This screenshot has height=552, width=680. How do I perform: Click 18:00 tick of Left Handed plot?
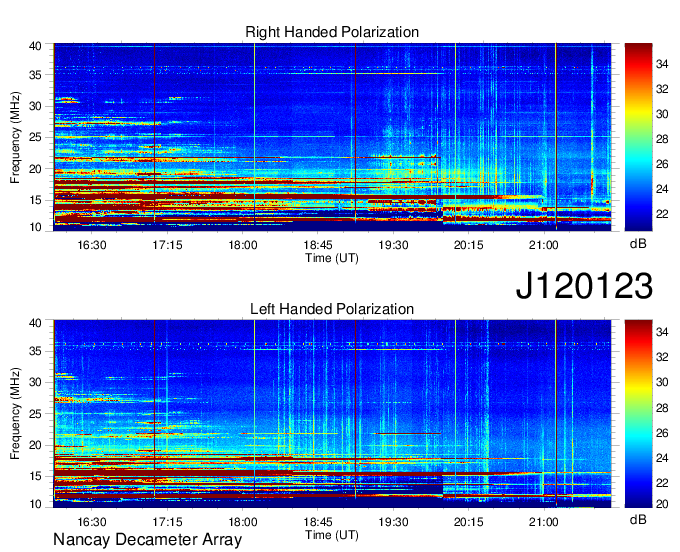pos(243,522)
